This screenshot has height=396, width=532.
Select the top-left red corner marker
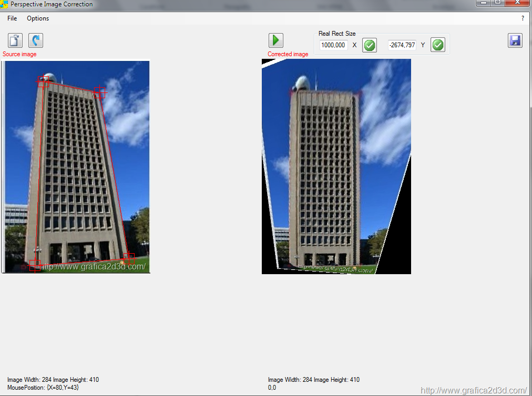[x=43, y=81]
